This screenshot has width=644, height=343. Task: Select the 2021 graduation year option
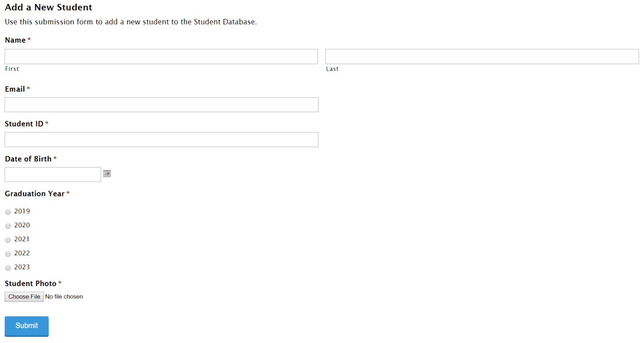[x=8, y=240]
